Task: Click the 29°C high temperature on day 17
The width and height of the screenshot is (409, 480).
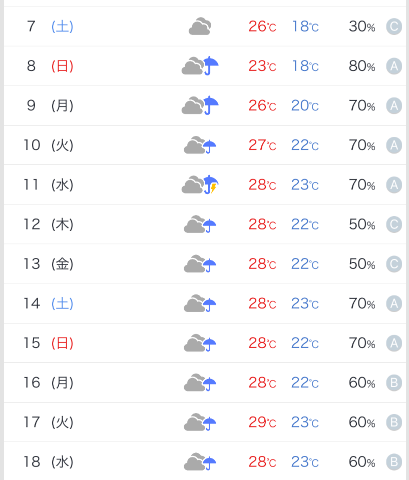Action: click(x=262, y=422)
